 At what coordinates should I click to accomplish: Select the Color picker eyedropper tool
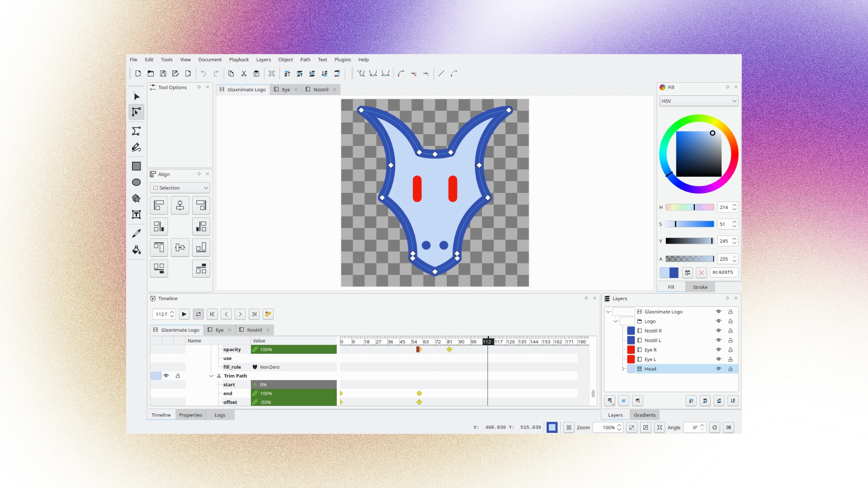pos(136,233)
